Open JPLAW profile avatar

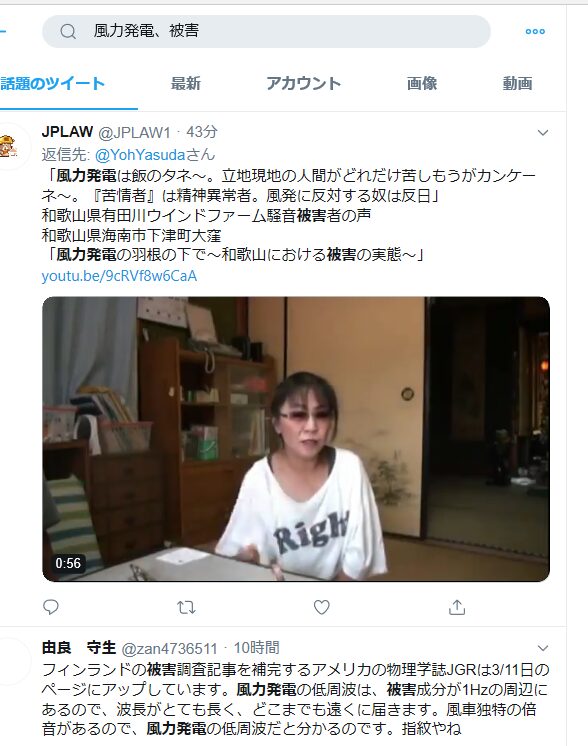(x=8, y=146)
